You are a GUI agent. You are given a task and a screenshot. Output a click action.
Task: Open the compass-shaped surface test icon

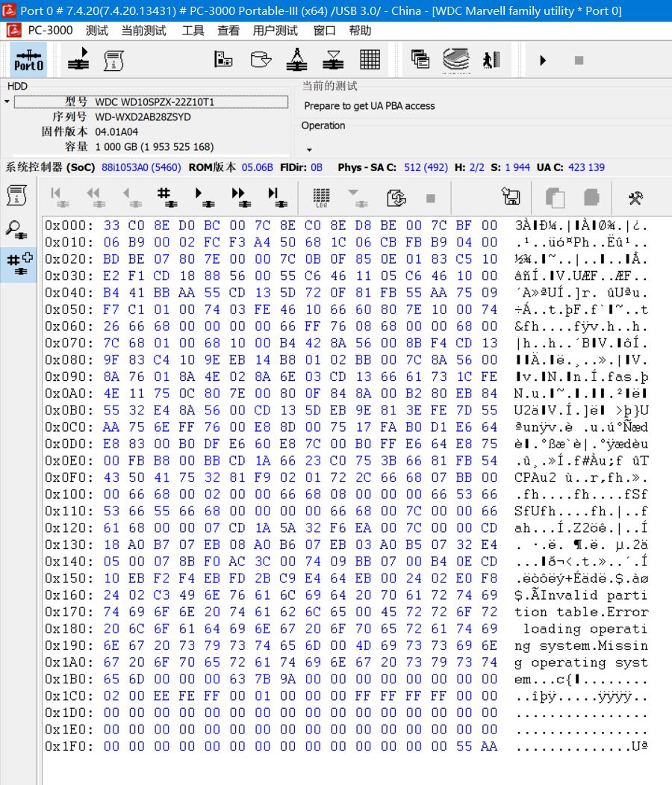296,59
